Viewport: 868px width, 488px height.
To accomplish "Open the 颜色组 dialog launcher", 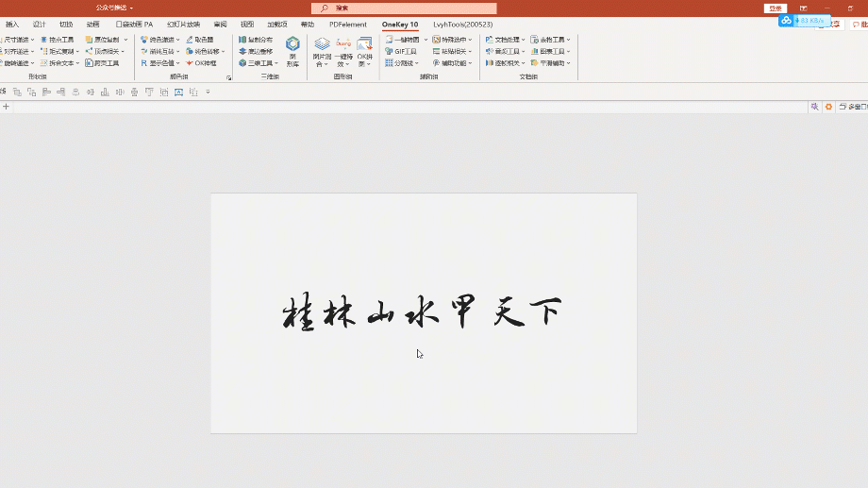I will (228, 78).
